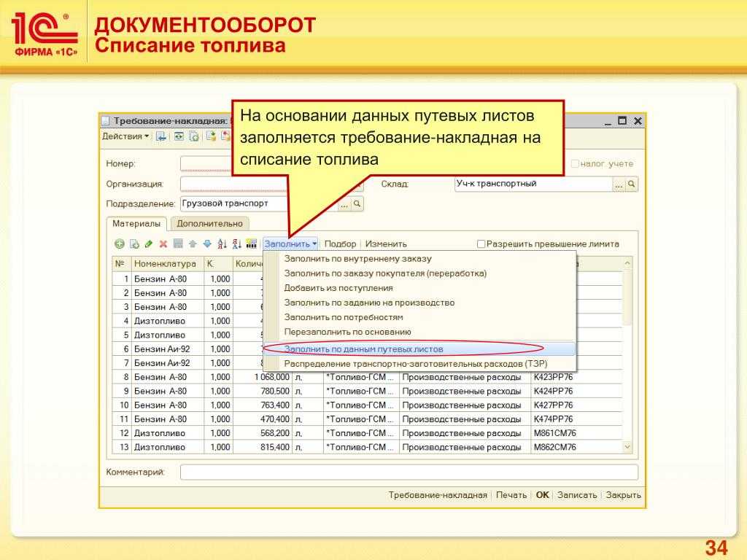Switch to the Дополнительно tab
The height and width of the screenshot is (560, 747).
click(x=209, y=223)
